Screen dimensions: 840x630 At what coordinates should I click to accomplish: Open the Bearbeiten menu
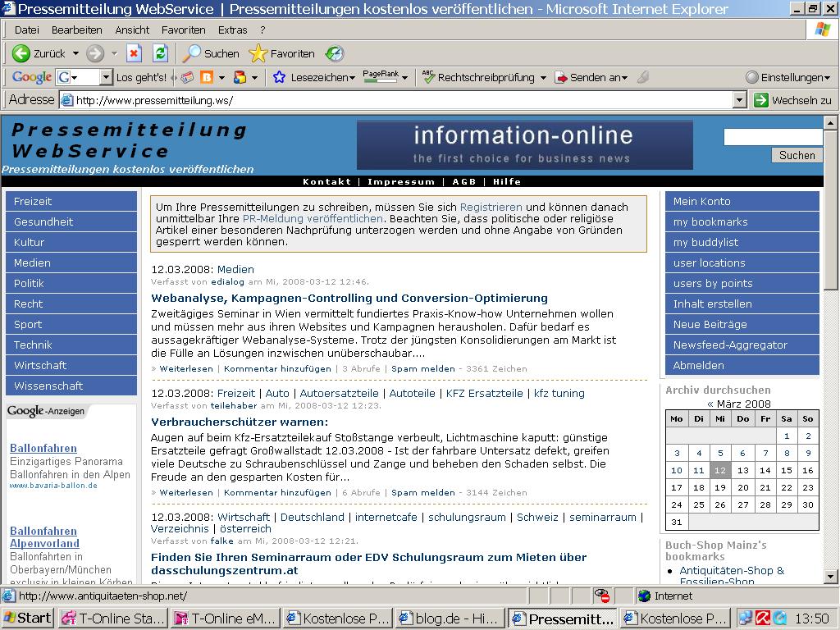point(76,30)
